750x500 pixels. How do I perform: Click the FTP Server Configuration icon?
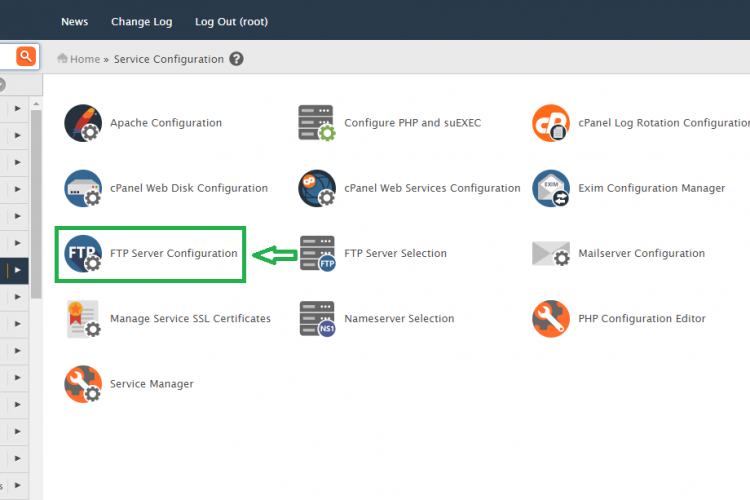click(83, 254)
